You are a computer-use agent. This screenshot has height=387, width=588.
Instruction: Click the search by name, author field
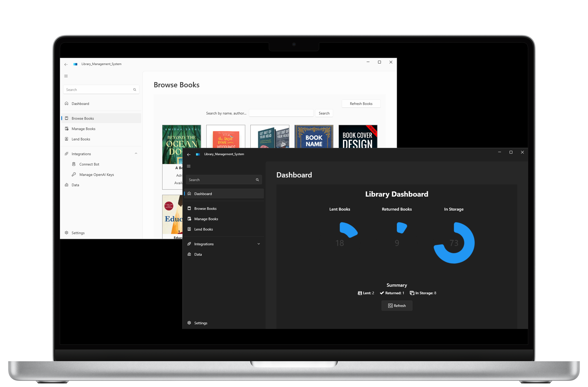click(x=281, y=113)
